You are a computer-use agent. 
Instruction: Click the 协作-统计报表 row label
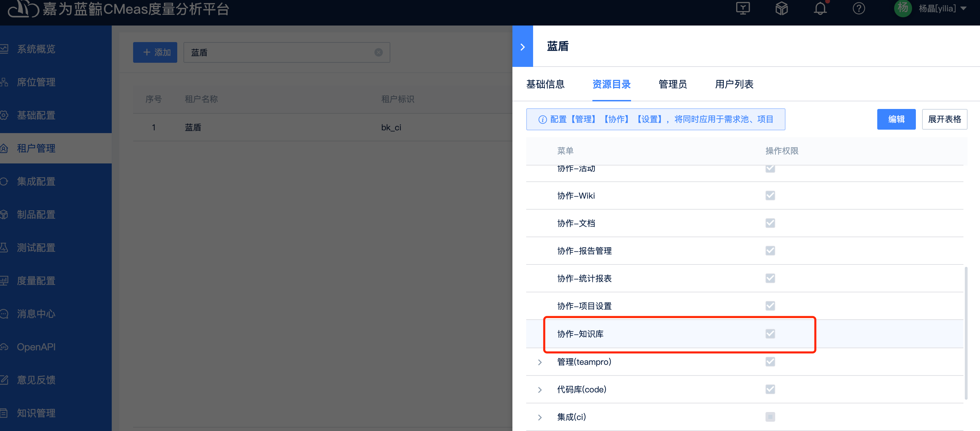(x=584, y=279)
